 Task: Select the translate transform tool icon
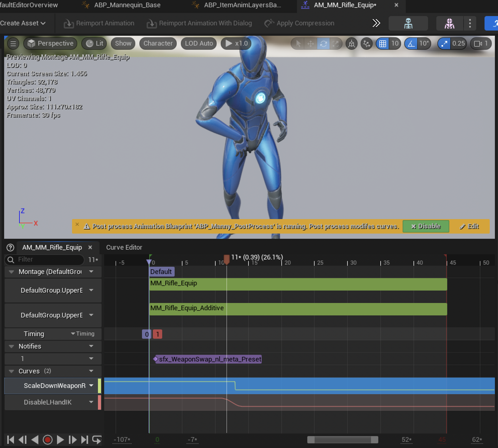(x=311, y=44)
